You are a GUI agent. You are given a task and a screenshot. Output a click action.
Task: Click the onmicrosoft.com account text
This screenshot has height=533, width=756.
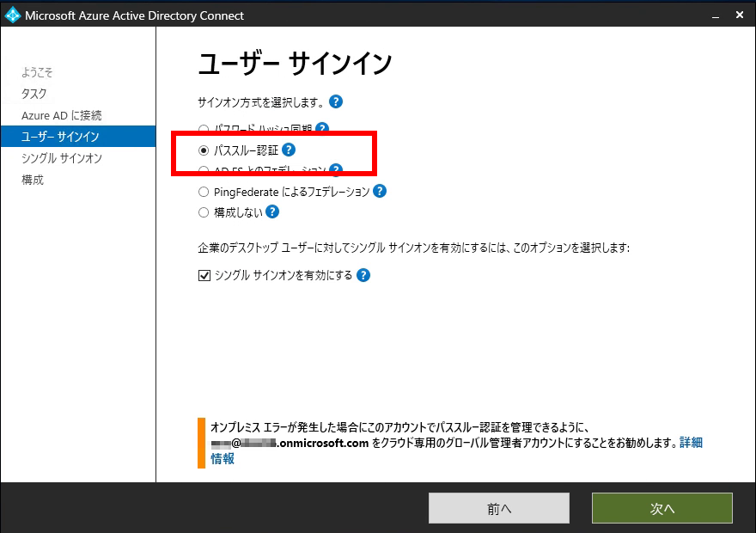pos(290,443)
